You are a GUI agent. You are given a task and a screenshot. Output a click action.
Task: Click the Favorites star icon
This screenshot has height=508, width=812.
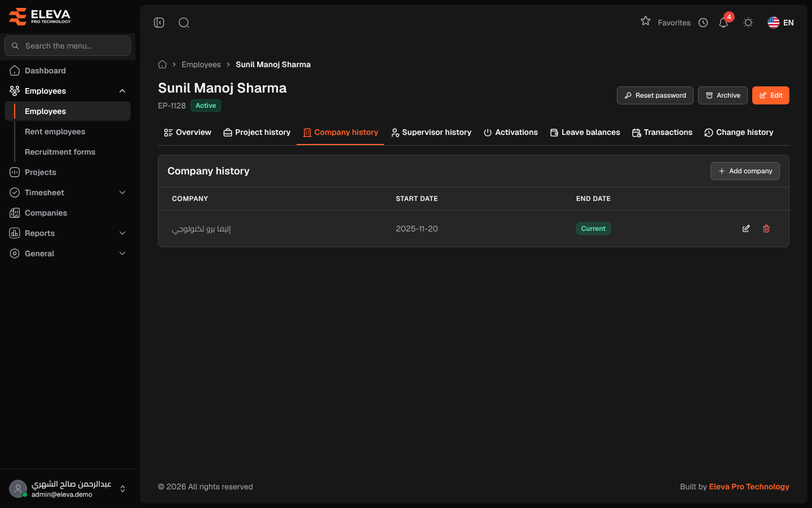click(x=646, y=21)
